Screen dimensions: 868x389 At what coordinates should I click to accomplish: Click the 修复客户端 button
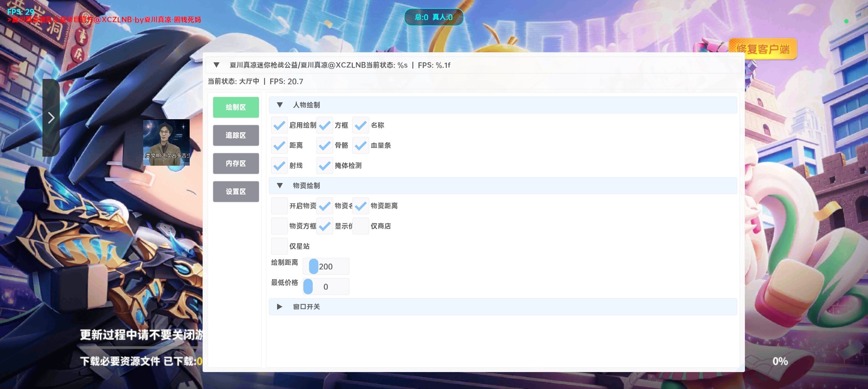pyautogui.click(x=763, y=49)
